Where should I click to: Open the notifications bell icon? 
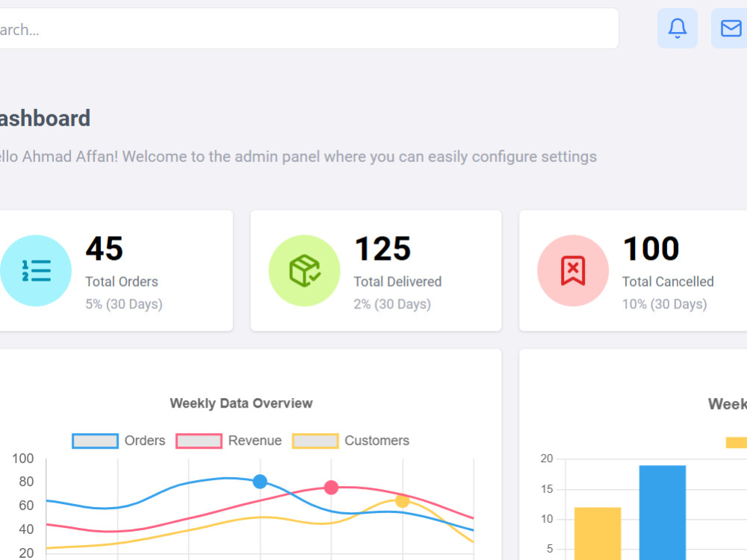pos(677,28)
